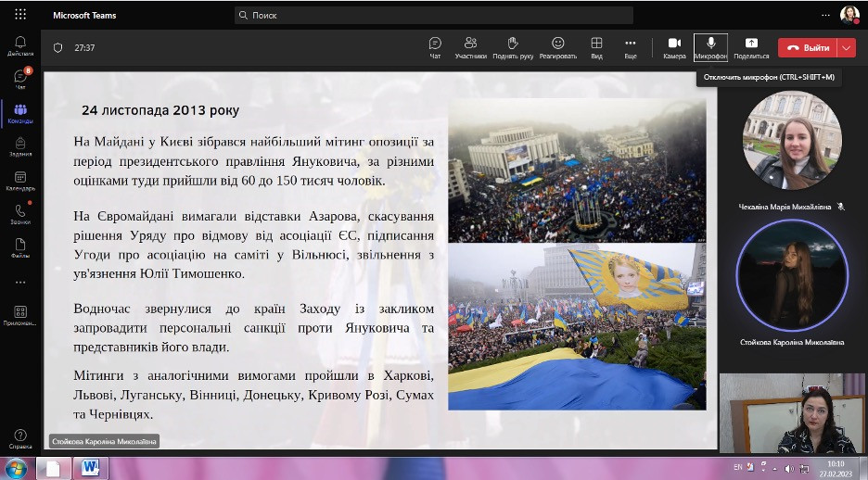Open blank document taskbar item
Image resolution: width=868 pixels, height=480 pixels.
[54, 468]
